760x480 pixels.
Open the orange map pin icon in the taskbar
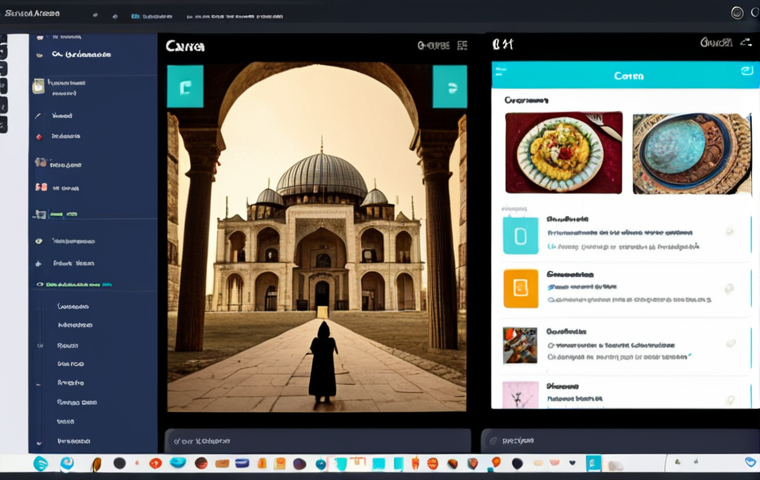[496, 463]
